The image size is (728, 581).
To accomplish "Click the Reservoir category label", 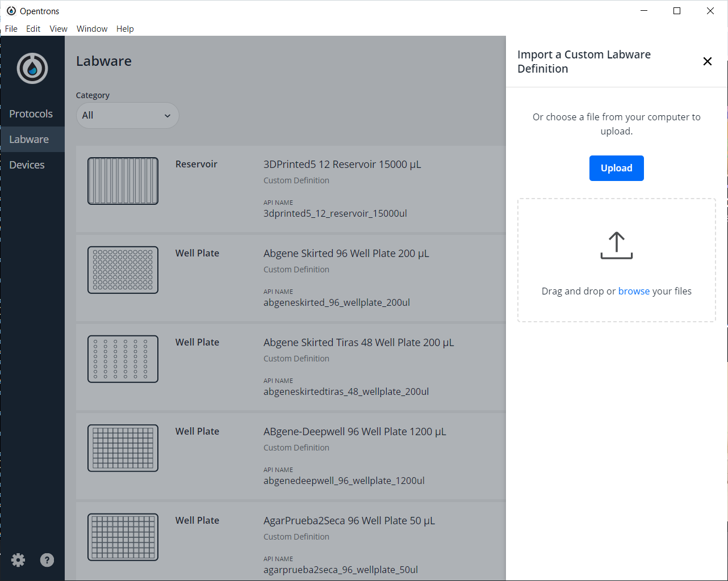I will click(x=196, y=165).
